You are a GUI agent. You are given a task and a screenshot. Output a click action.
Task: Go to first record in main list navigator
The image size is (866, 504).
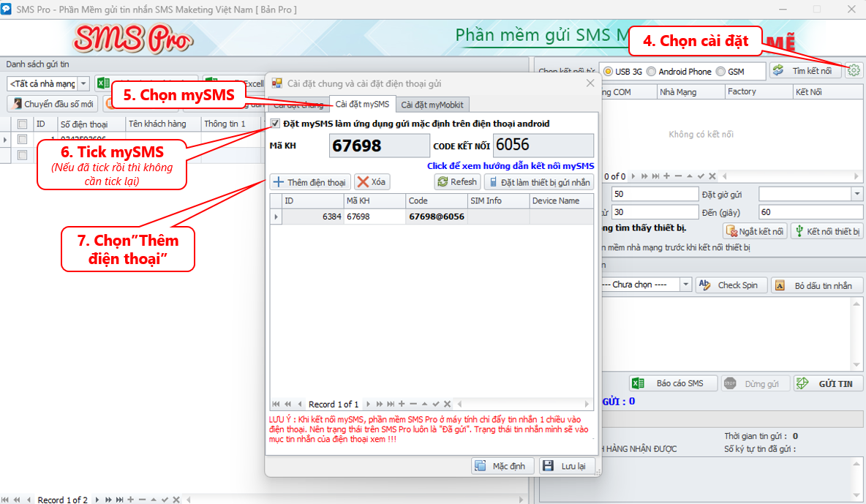click(x=5, y=500)
